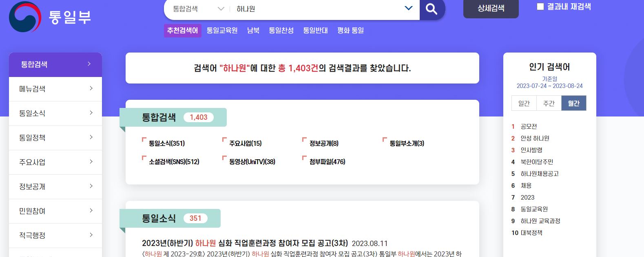Click popular keyword 안성 하나원
The height and width of the screenshot is (257, 644).
[x=535, y=138]
